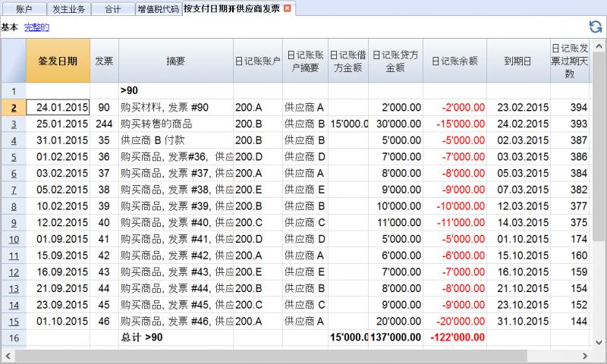Screen dimensions: 607x364
Task: Click cell 购买材料, 发票 #90
Action: [x=176, y=107]
